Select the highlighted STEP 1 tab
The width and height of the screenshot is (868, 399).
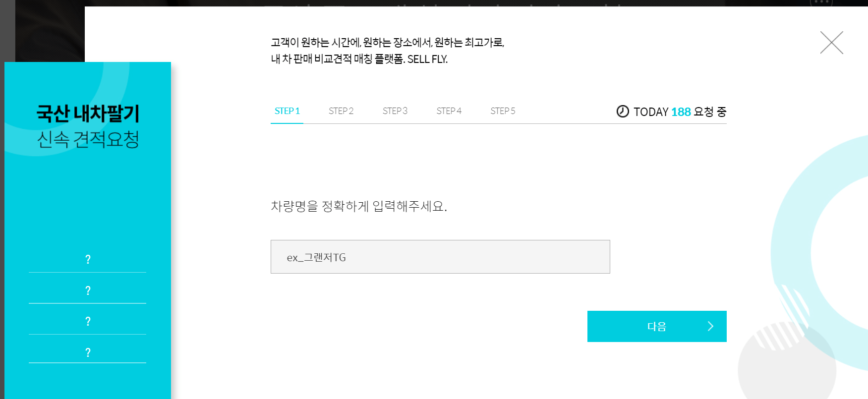click(x=287, y=111)
